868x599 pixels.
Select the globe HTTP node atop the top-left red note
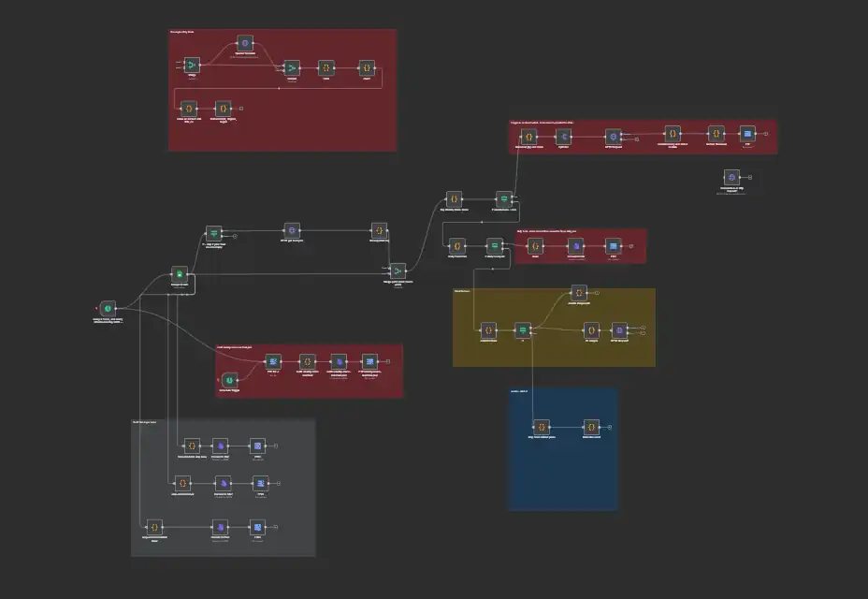[244, 43]
